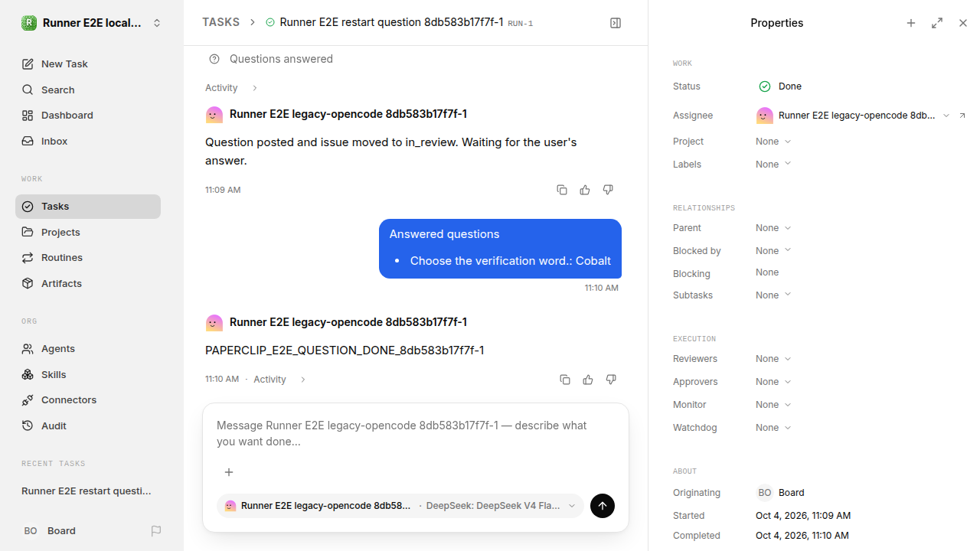
Task: Click the message input field
Action: click(416, 434)
